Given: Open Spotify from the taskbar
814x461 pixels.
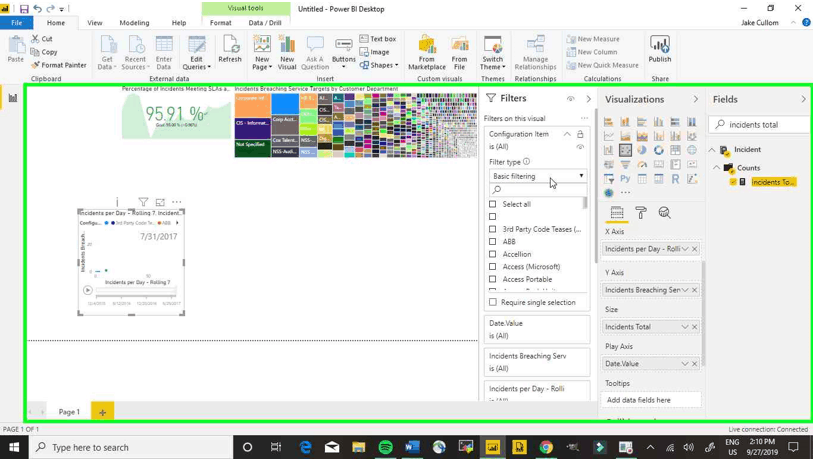Looking at the screenshot, I should point(385,447).
